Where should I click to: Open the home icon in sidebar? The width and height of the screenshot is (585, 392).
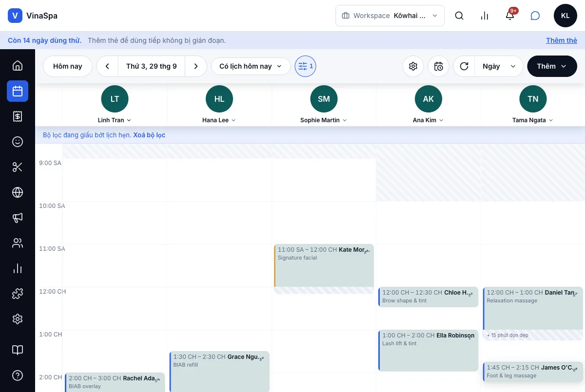pyautogui.click(x=18, y=66)
